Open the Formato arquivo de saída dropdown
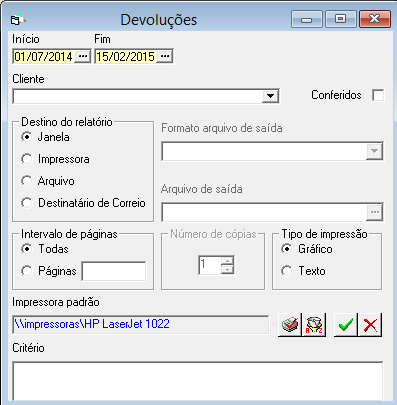Screen dimensions: 397x405 (x=374, y=151)
